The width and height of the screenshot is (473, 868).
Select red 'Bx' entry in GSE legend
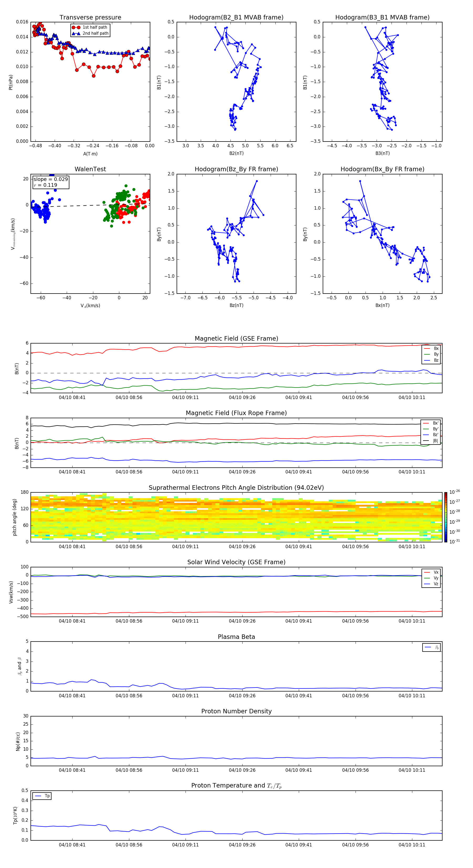pos(431,349)
